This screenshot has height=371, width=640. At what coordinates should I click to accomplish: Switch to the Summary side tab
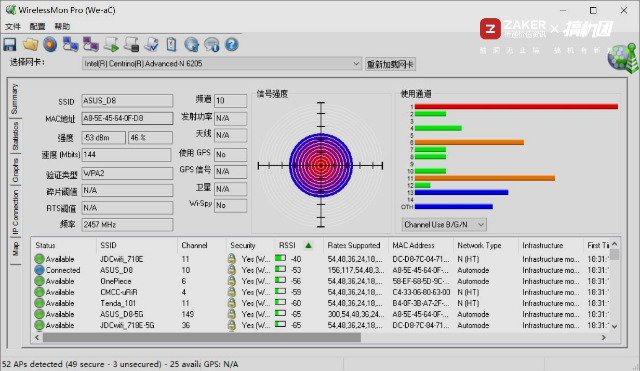[15, 99]
